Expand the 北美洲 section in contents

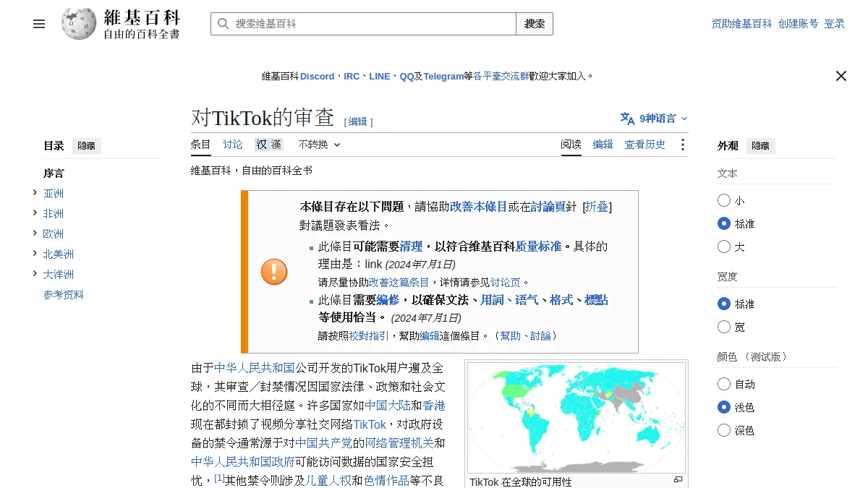[x=35, y=253]
